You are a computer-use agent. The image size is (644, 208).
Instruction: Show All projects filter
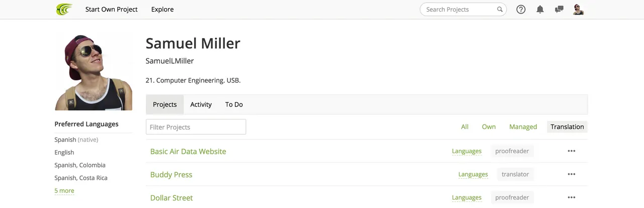[464, 127]
